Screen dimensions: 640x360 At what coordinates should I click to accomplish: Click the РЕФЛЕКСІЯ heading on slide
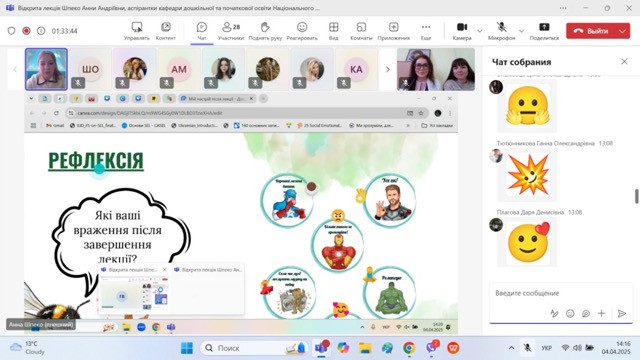96,161
